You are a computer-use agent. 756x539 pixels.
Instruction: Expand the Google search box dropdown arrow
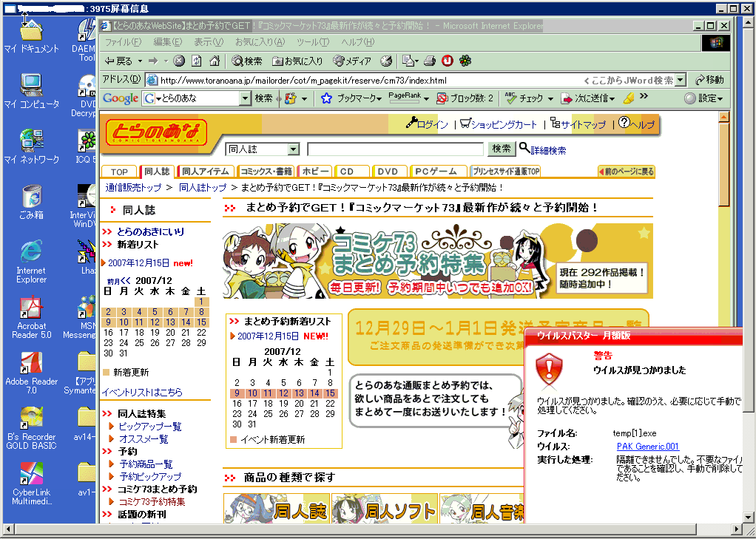click(x=246, y=99)
